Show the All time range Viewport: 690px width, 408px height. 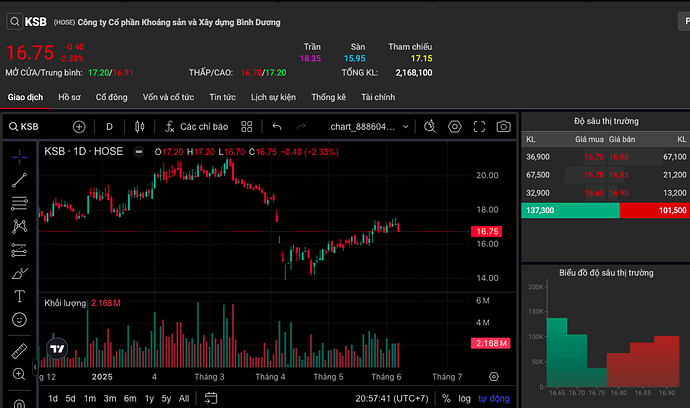183,399
